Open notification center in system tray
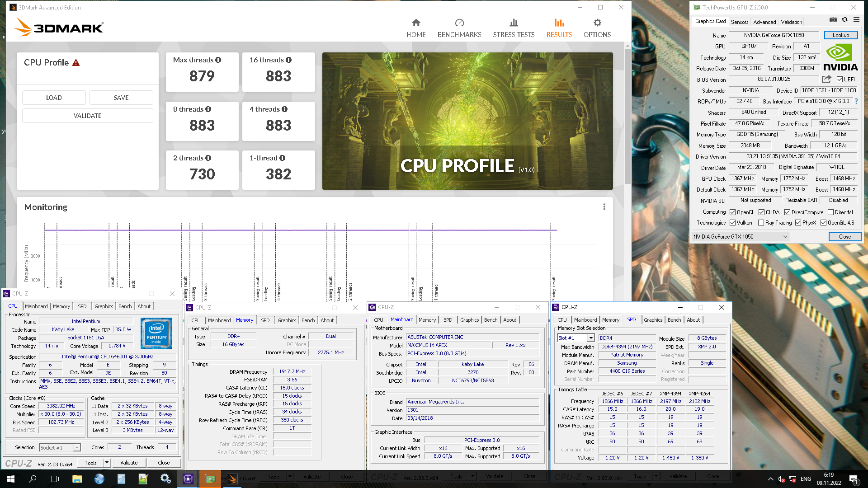 click(x=854, y=479)
